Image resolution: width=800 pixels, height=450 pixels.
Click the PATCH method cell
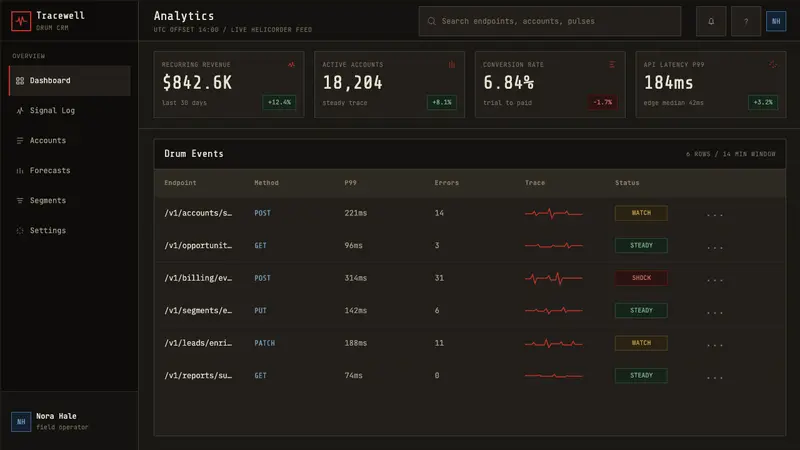point(264,343)
